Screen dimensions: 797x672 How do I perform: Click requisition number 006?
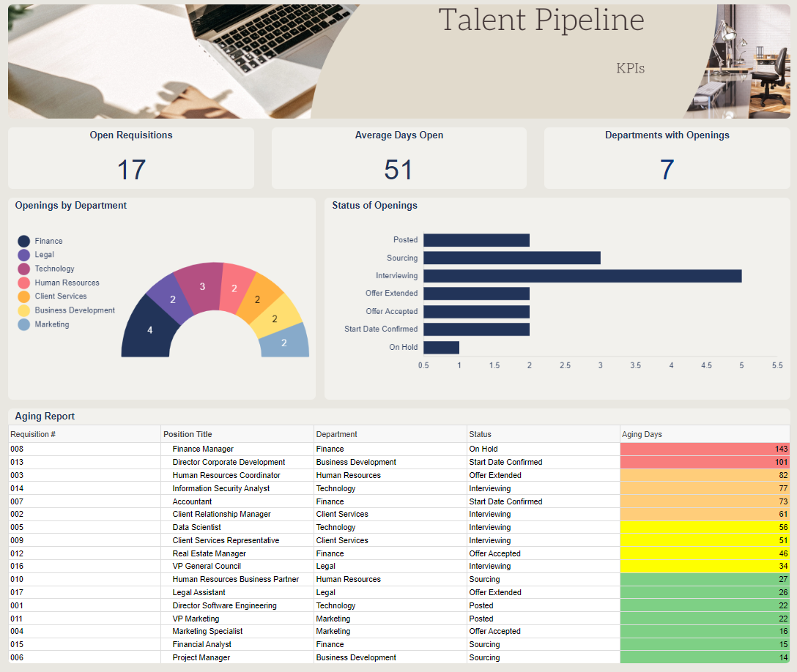[x=17, y=658]
